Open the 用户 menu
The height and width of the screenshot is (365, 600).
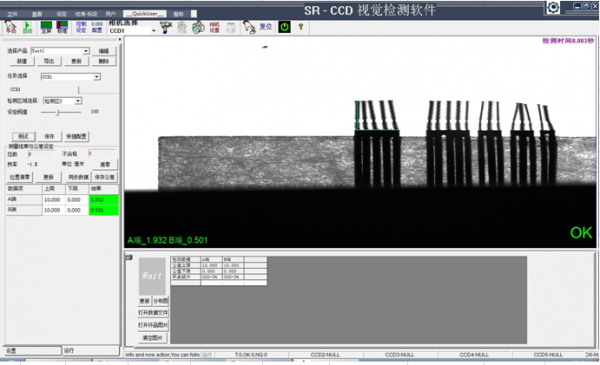click(x=111, y=14)
